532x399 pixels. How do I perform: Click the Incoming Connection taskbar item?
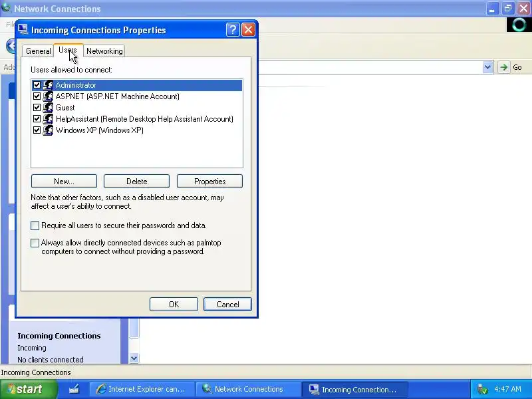[x=355, y=390]
